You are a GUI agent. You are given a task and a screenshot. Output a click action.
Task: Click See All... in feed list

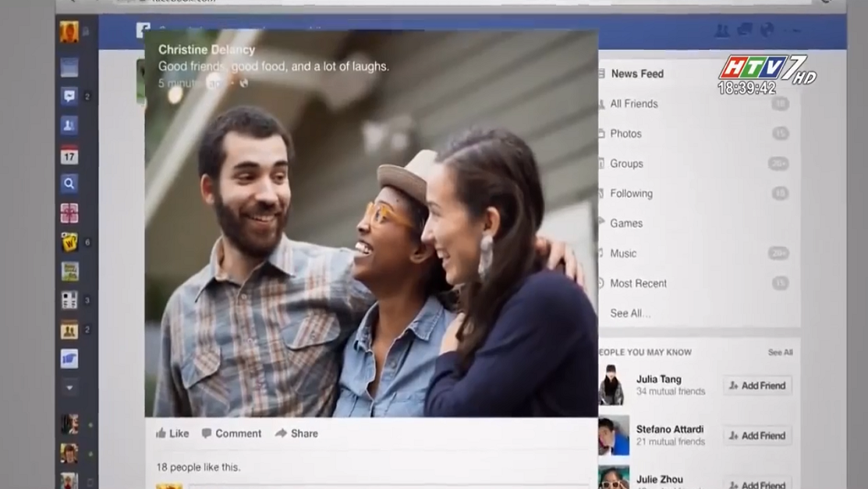point(630,313)
